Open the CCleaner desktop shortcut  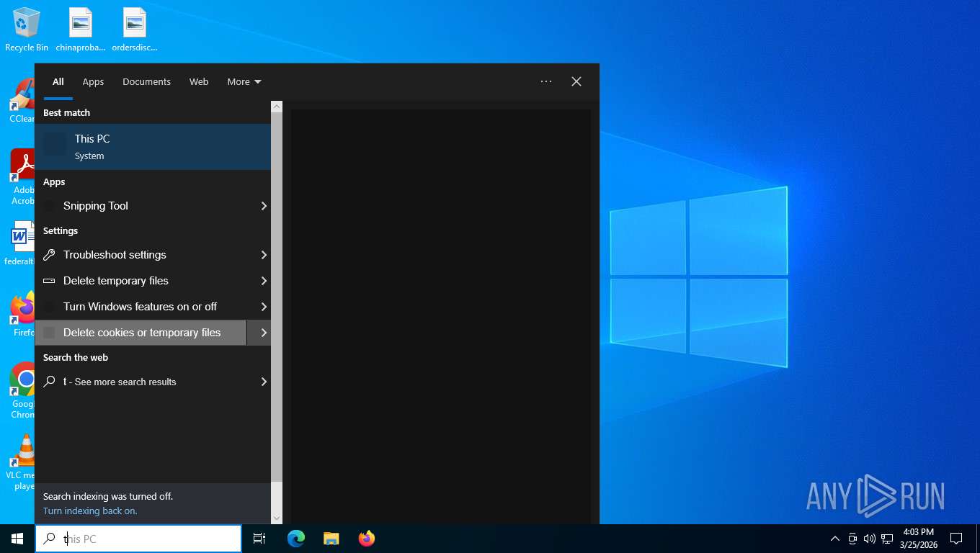22,101
